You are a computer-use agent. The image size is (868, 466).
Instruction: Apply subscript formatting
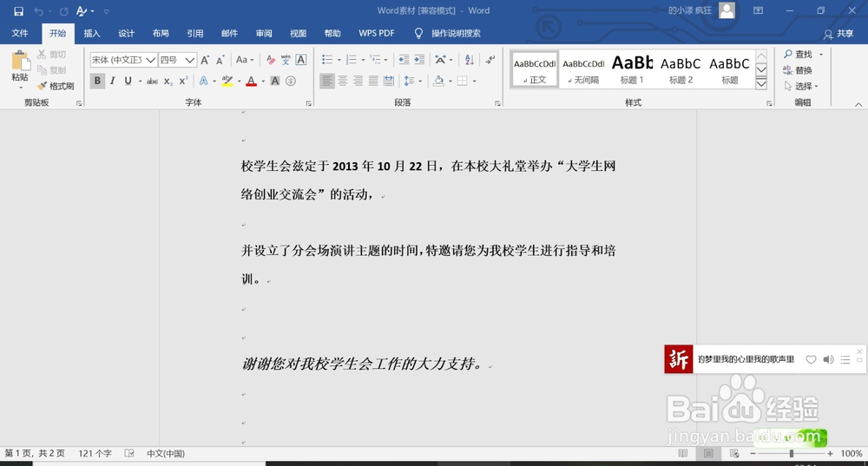168,82
